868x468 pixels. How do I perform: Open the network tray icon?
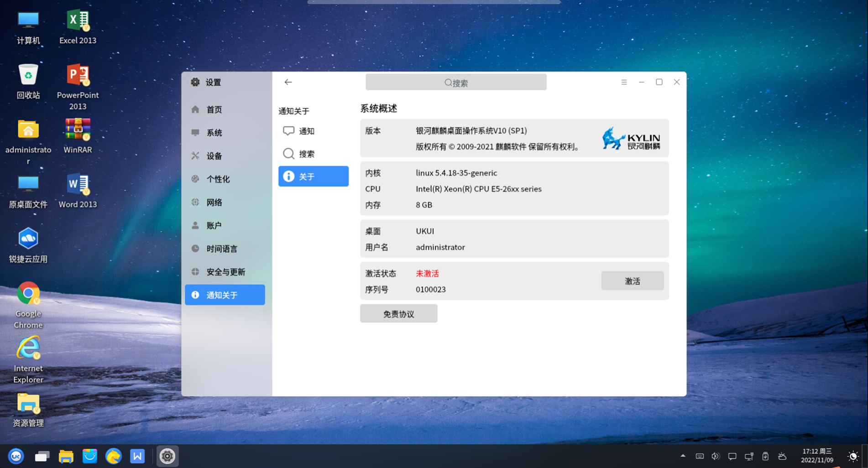[x=749, y=456]
